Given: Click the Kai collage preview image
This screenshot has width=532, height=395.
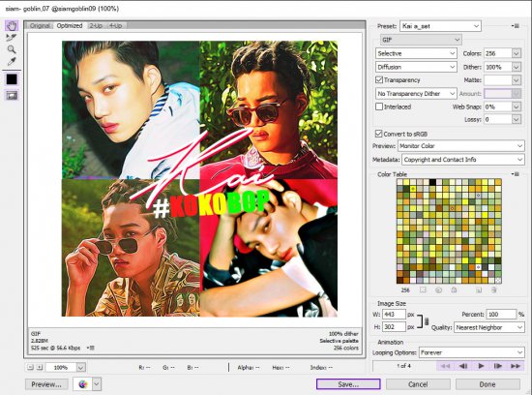Looking at the screenshot, I should click(x=199, y=179).
